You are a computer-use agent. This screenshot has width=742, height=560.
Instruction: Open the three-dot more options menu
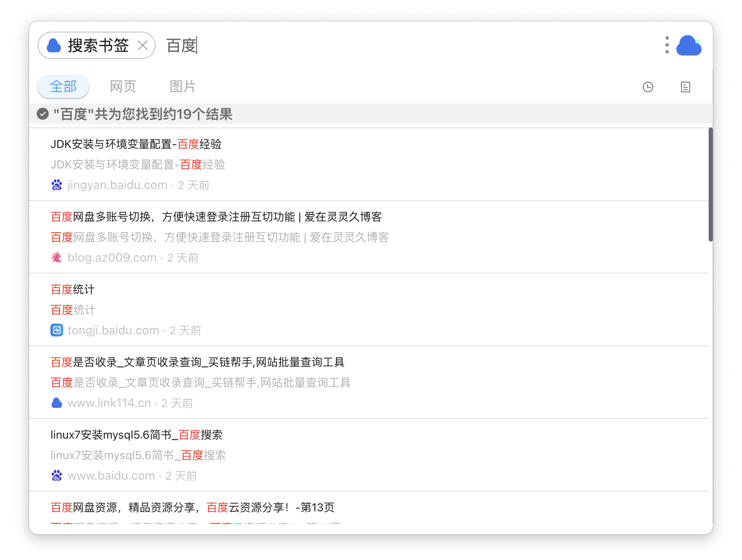click(x=667, y=45)
